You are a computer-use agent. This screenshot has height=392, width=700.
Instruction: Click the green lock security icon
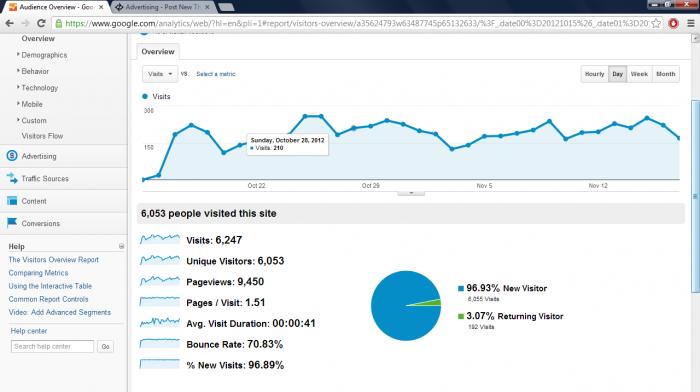[x=58, y=23]
